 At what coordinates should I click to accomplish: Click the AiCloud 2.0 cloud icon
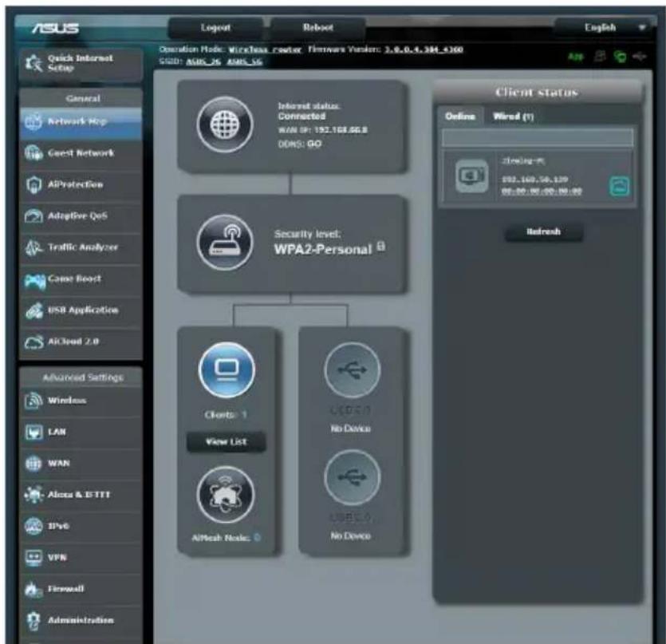coord(34,342)
